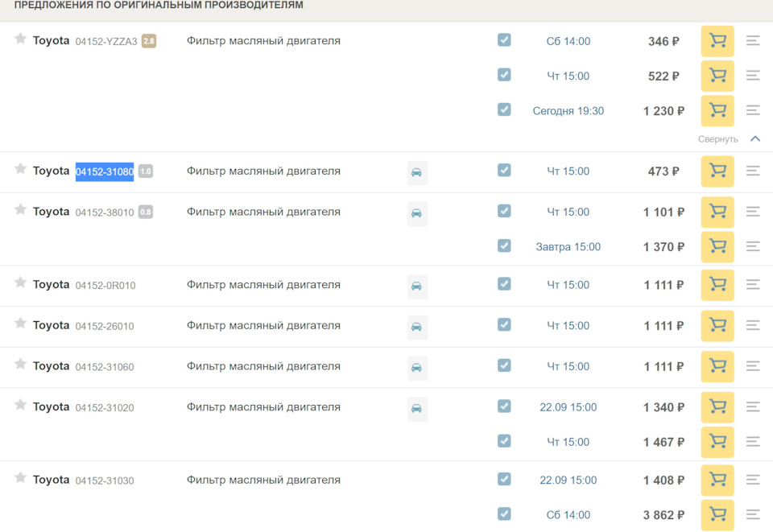Toggle checkbox in the 04152-0R010 row

504,284
